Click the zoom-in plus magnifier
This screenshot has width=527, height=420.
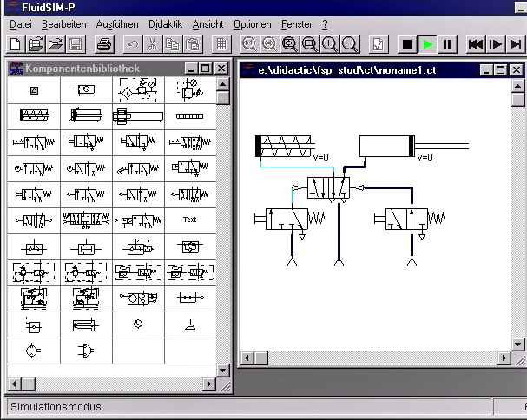point(329,44)
